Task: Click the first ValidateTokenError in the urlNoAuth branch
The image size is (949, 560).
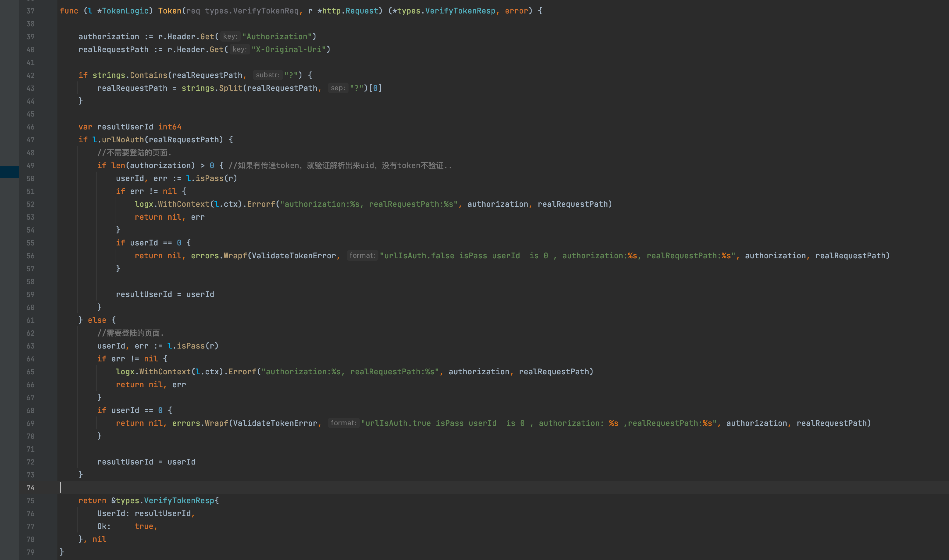Action: [x=293, y=256]
